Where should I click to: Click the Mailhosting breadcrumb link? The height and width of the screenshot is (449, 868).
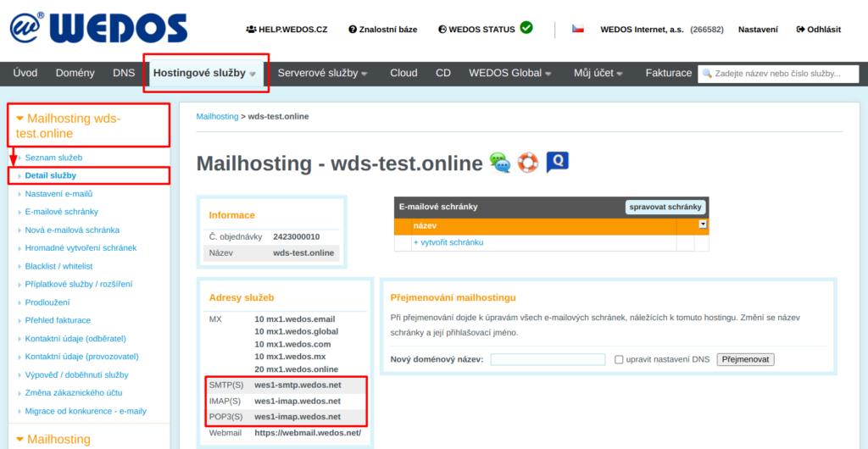pyautogui.click(x=218, y=117)
